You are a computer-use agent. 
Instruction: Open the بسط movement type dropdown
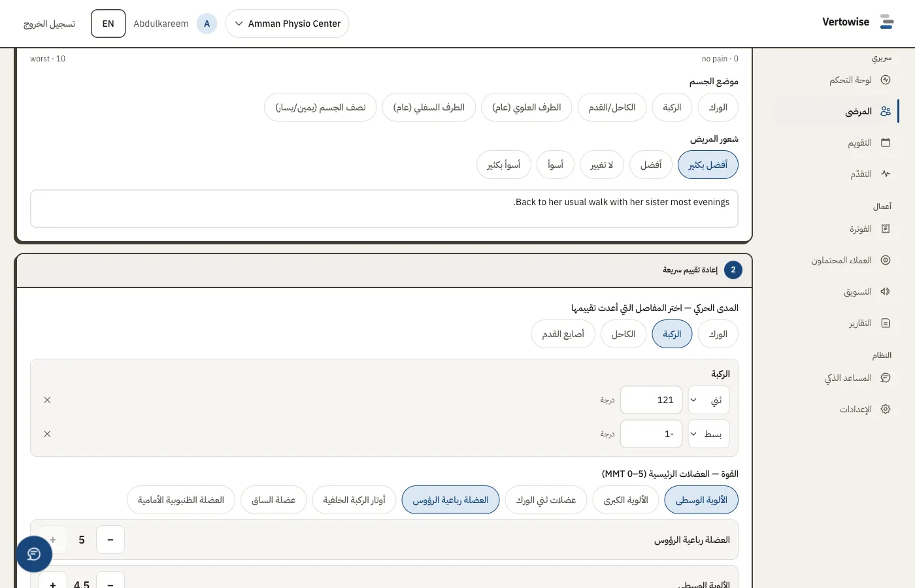708,434
